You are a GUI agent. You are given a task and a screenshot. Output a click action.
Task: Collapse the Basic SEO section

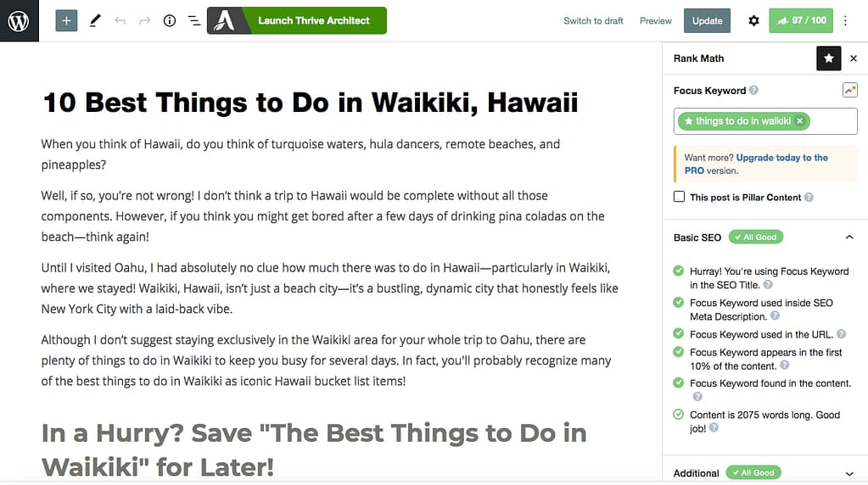pyautogui.click(x=850, y=237)
